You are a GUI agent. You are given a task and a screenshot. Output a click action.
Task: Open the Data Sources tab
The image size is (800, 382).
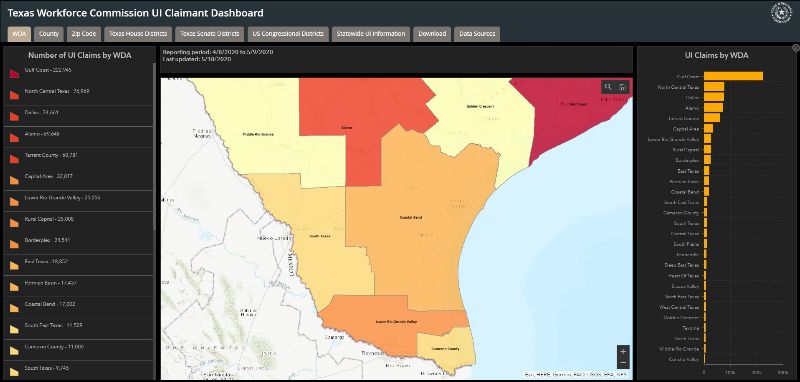point(477,34)
